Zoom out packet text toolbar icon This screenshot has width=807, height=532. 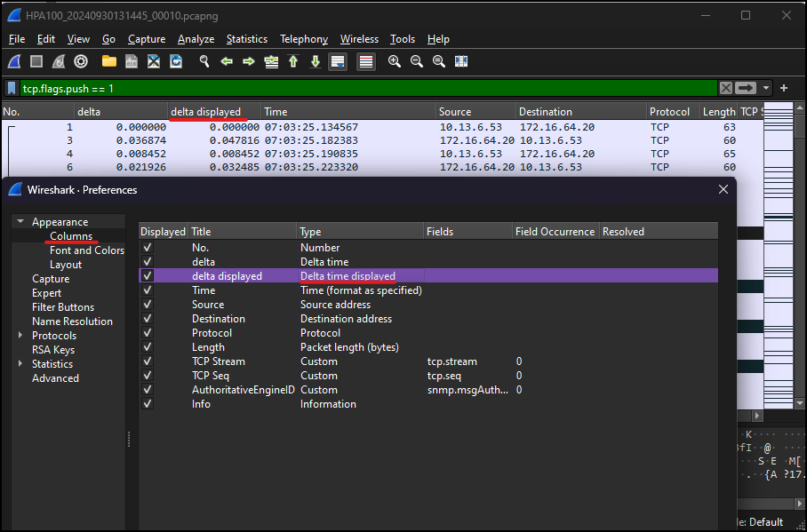point(416,62)
